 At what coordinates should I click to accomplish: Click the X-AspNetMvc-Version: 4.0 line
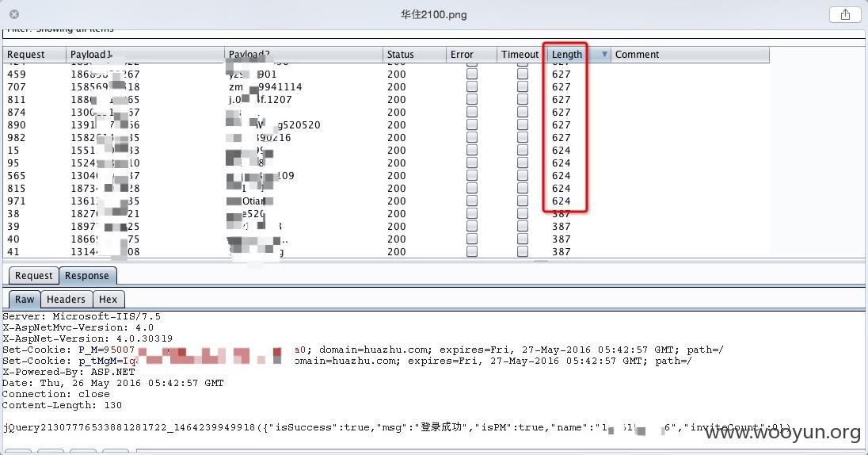[78, 327]
